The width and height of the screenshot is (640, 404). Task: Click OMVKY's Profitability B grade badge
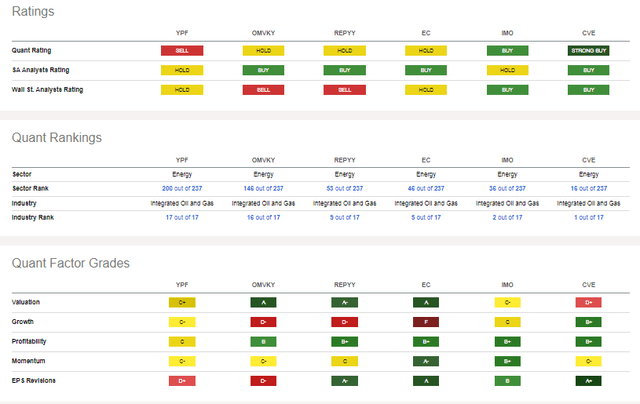[263, 342]
